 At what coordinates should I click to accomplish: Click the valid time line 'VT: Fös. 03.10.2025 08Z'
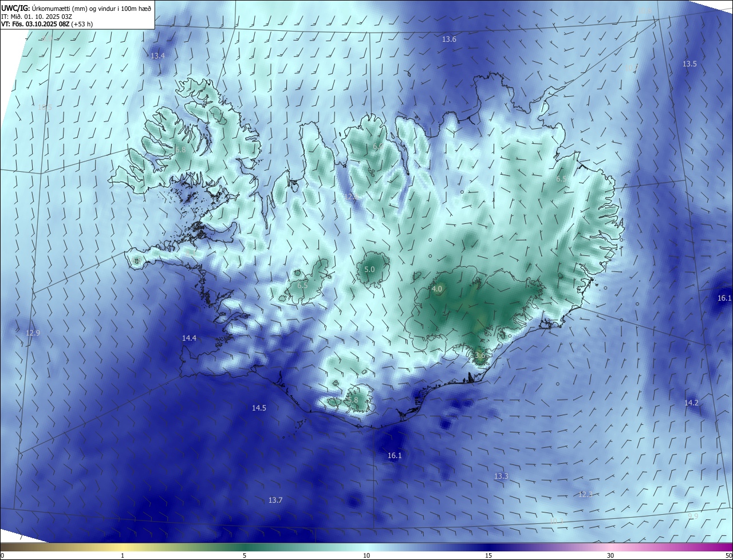(x=36, y=24)
